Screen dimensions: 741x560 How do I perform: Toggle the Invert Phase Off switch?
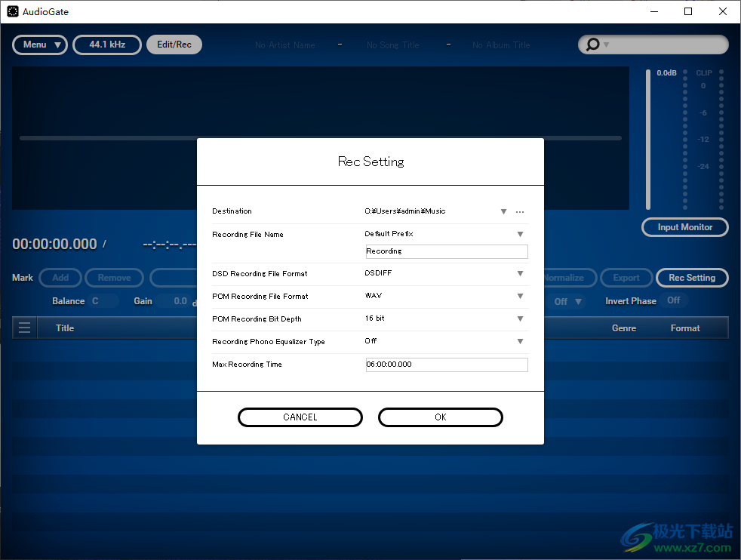[x=673, y=300]
